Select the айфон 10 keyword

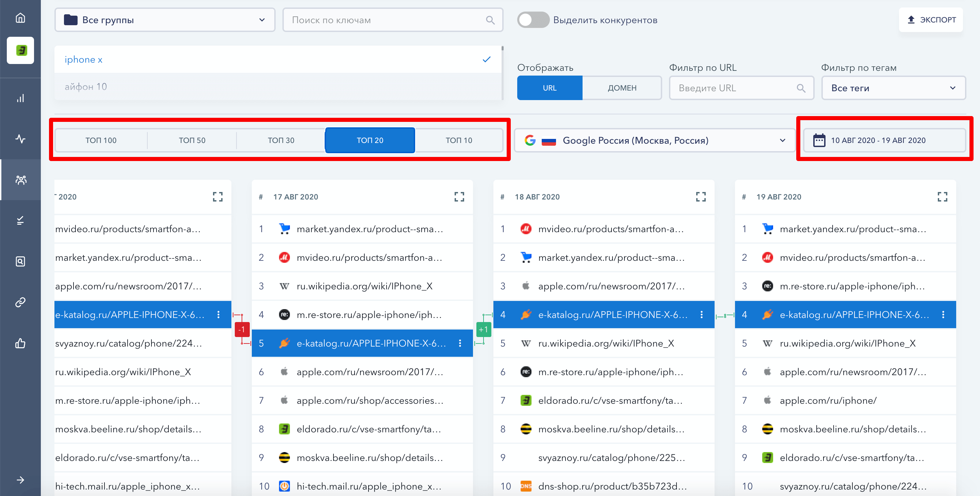click(x=278, y=87)
